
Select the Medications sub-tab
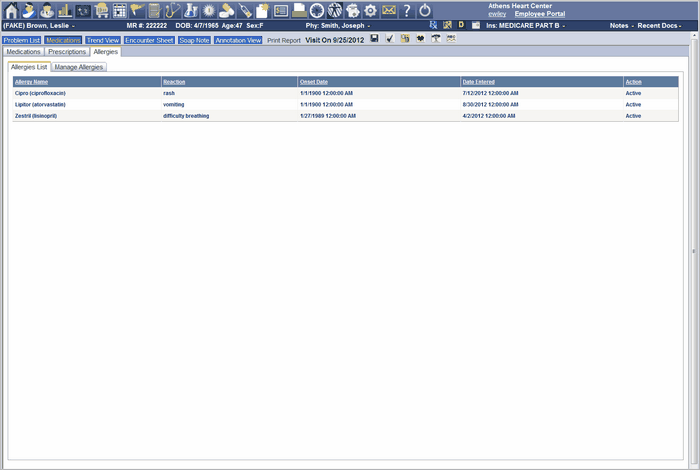tap(23, 51)
